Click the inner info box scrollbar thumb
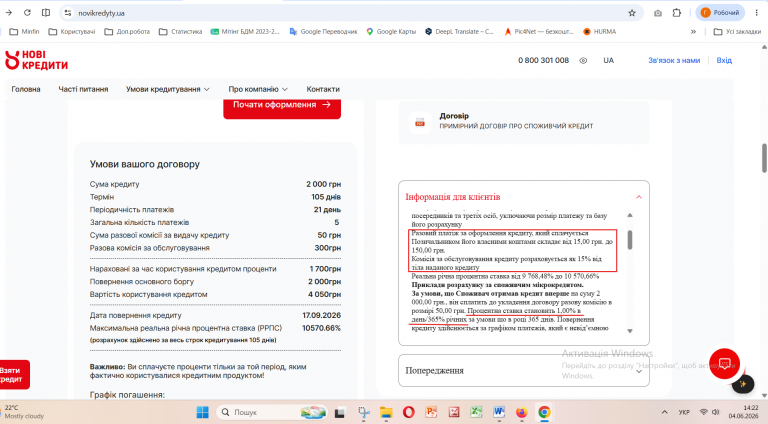Image resolution: width=768 pixels, height=424 pixels. [630, 239]
